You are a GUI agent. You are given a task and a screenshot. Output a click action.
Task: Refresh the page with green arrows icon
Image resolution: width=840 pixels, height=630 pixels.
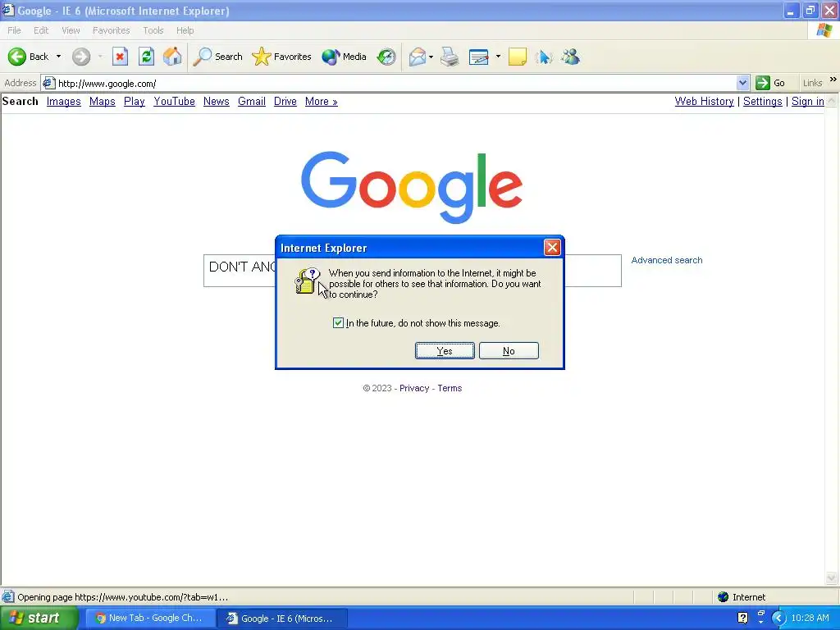(146, 57)
